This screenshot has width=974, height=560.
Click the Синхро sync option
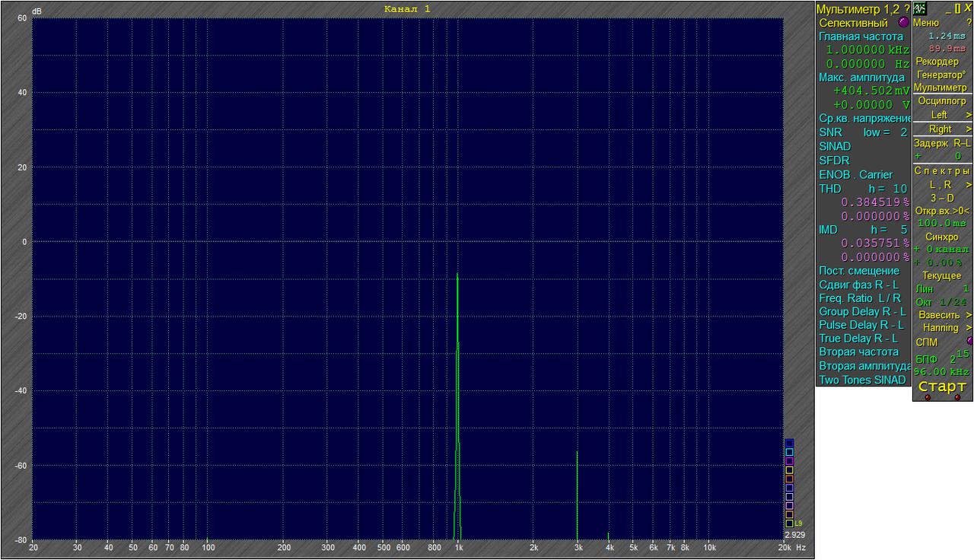942,237
